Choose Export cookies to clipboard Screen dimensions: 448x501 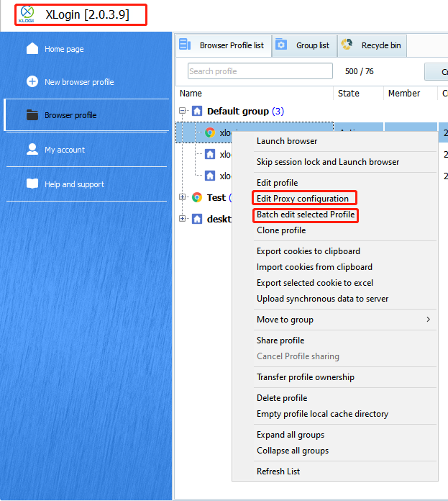coord(308,251)
